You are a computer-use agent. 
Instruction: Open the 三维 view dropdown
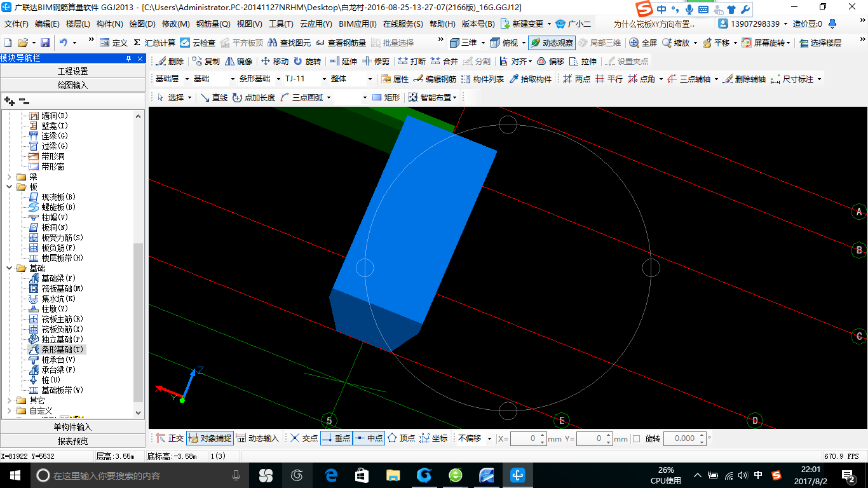tap(483, 43)
